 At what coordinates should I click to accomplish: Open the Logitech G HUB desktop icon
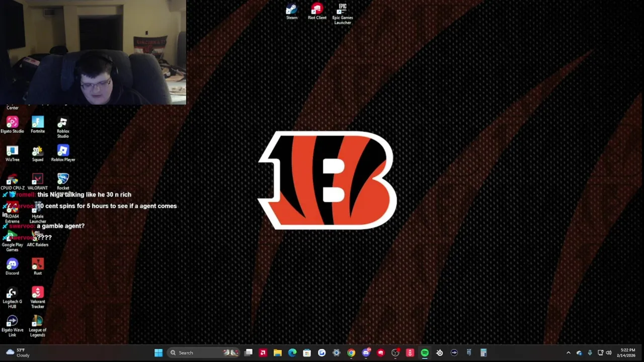[x=12, y=298]
